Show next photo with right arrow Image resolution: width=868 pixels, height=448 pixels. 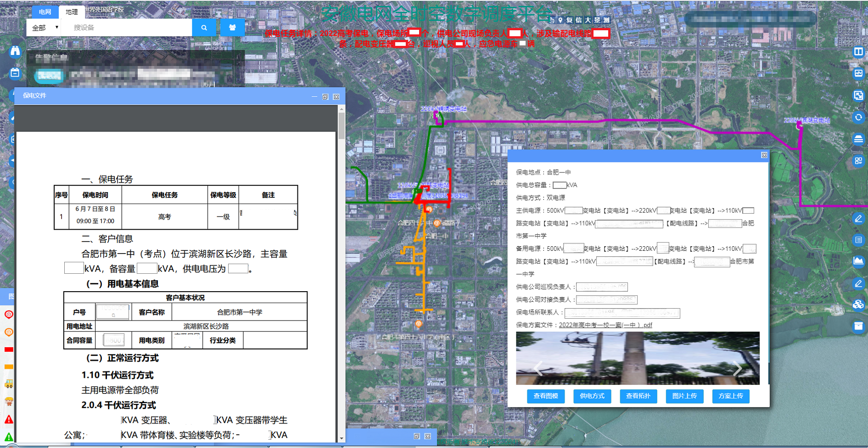tap(737, 368)
